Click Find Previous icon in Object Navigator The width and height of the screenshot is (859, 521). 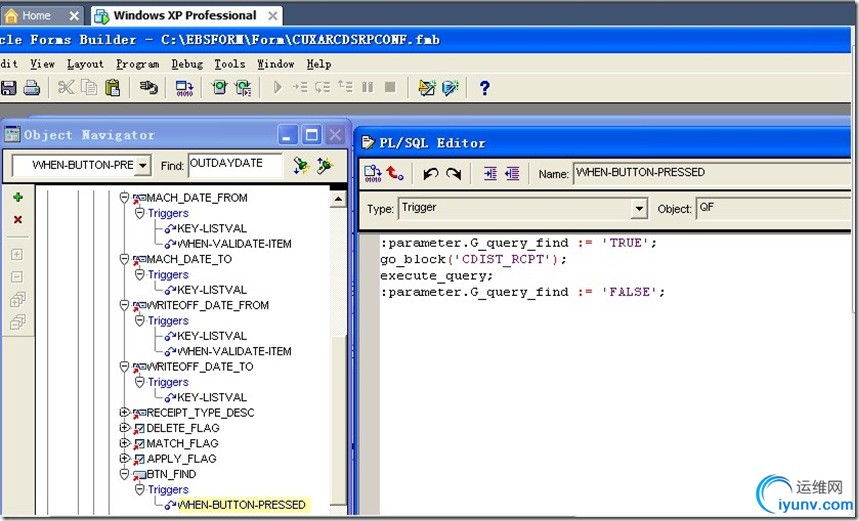pyautogui.click(x=325, y=165)
